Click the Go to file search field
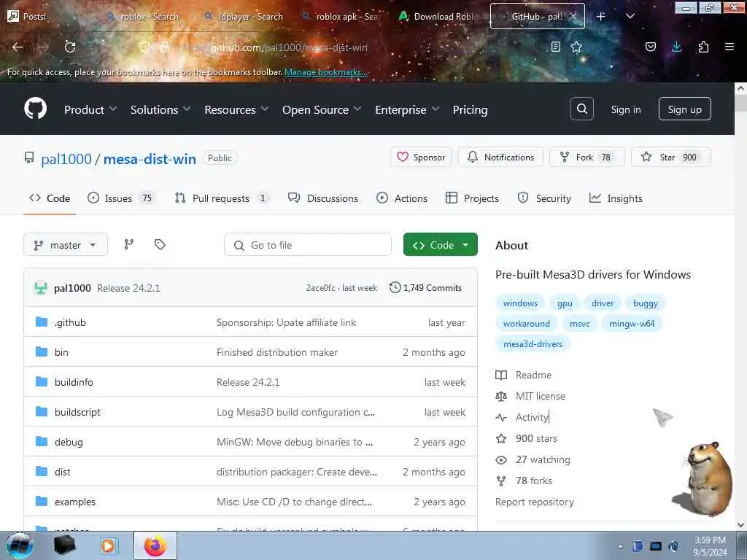Image resolution: width=747 pixels, height=560 pixels. [x=308, y=245]
